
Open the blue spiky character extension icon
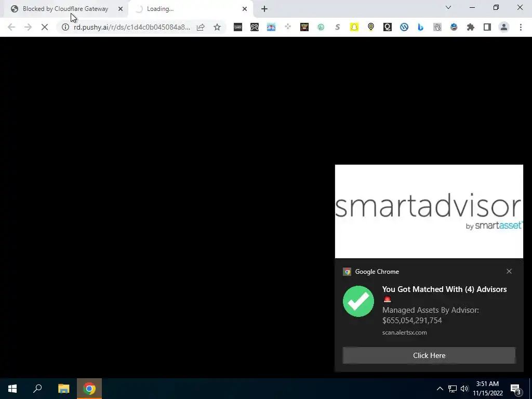coord(454,27)
